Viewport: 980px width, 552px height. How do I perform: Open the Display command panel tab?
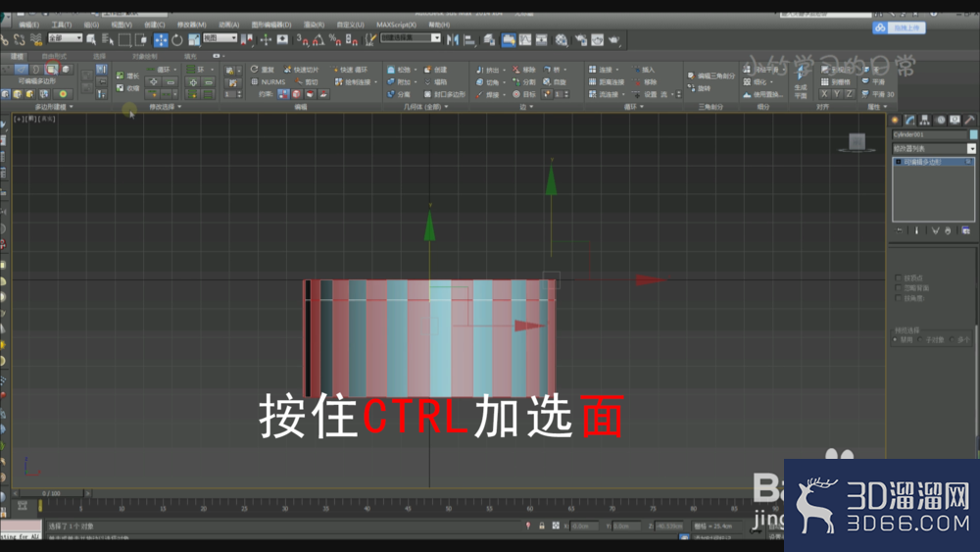point(955,120)
